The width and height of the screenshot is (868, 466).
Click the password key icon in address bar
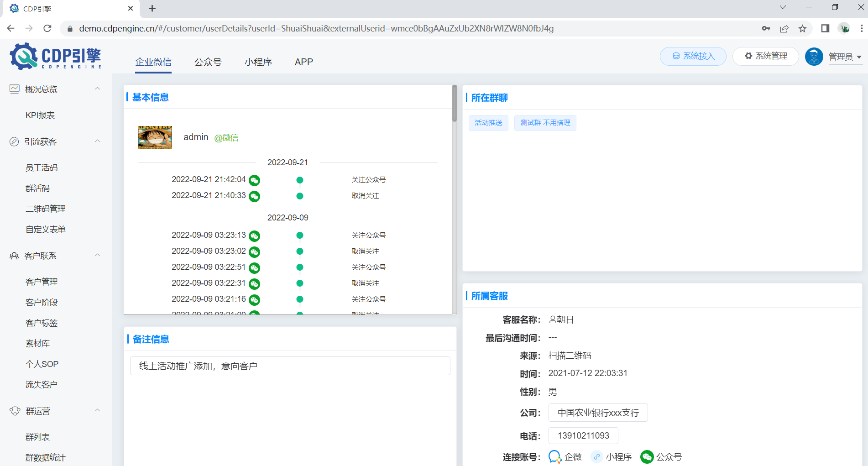tap(766, 29)
